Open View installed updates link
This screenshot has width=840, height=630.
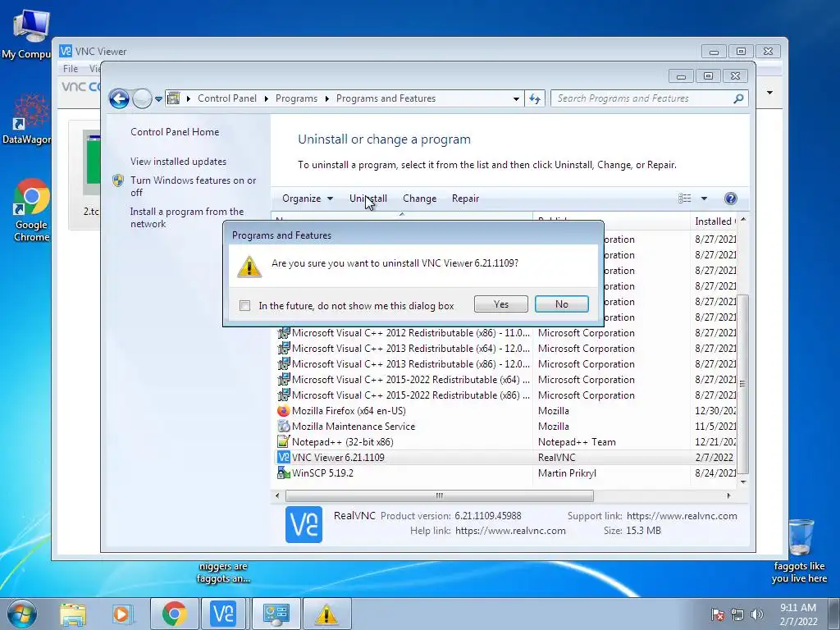click(178, 162)
